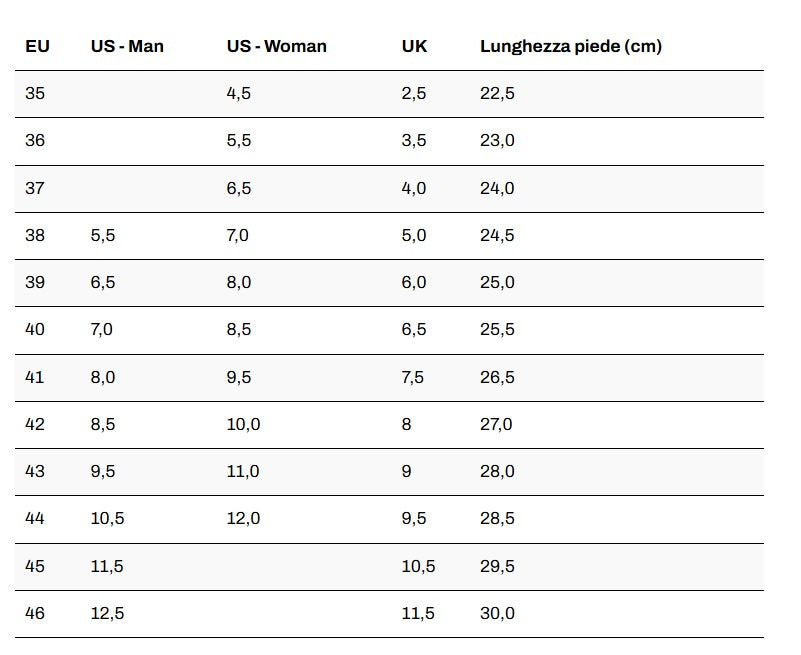The height and width of the screenshot is (655, 801).
Task: Click US Woman 12,0 cell
Action: pyautogui.click(x=243, y=518)
